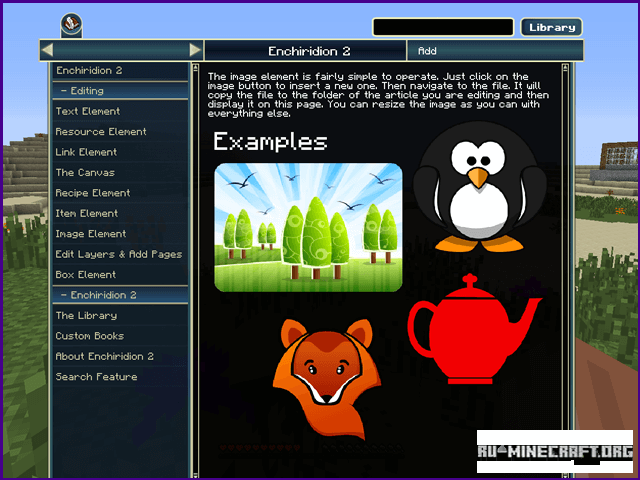The height and width of the screenshot is (480, 640).
Task: Click the red teapot example image
Action: point(474,329)
